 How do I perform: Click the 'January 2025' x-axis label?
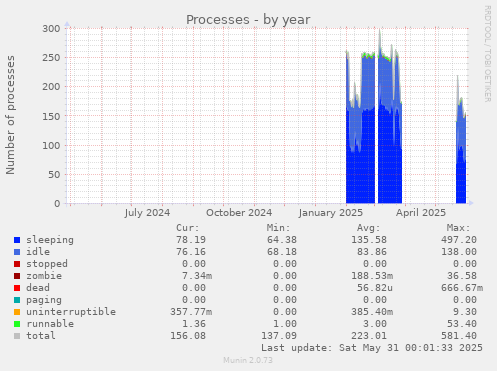pyautogui.click(x=331, y=213)
